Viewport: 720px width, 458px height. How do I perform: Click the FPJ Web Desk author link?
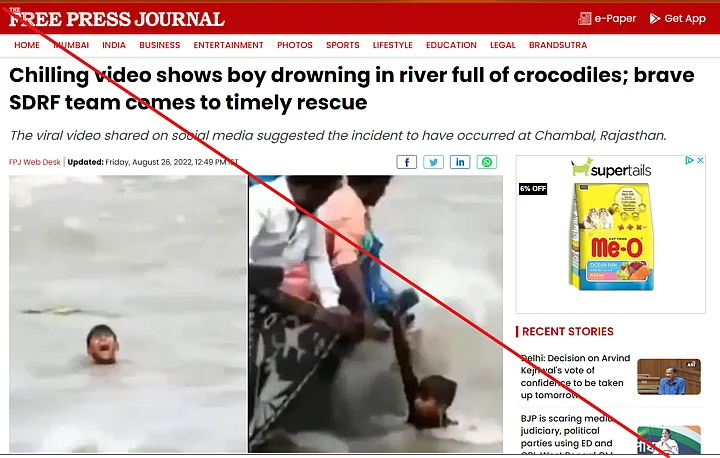pyautogui.click(x=34, y=162)
